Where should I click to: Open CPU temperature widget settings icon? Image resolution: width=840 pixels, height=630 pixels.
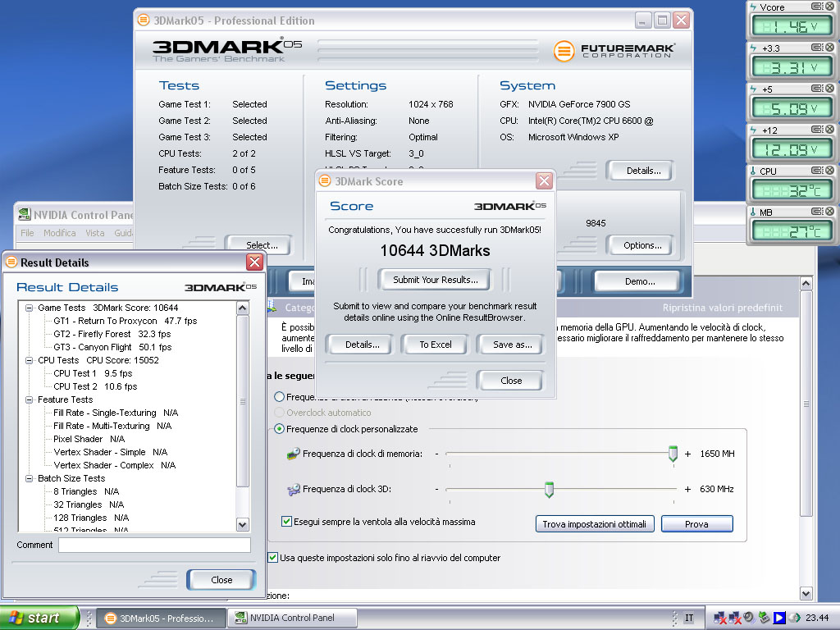817,171
